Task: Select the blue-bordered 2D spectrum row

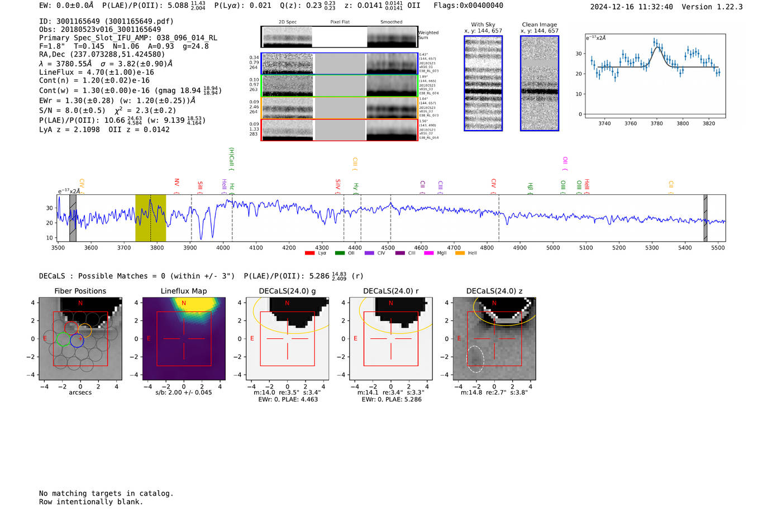Action: click(x=339, y=64)
